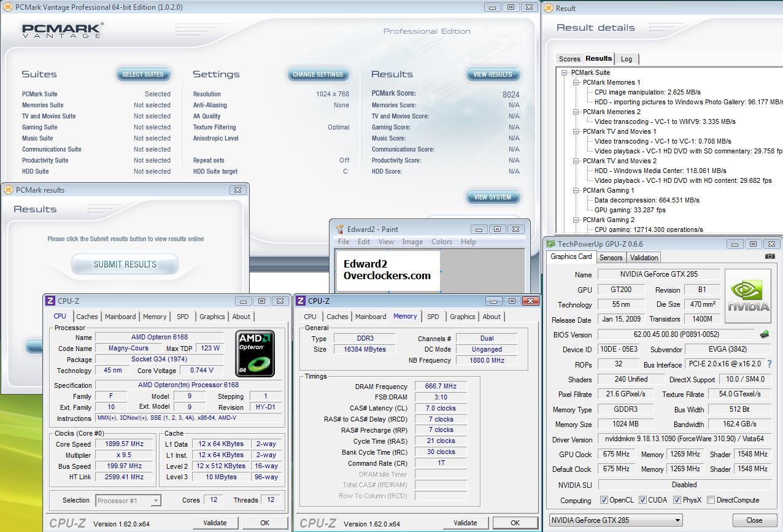The height and width of the screenshot is (532, 783).
Task: Collapse the PCMark Suite tree node
Action: point(564,72)
